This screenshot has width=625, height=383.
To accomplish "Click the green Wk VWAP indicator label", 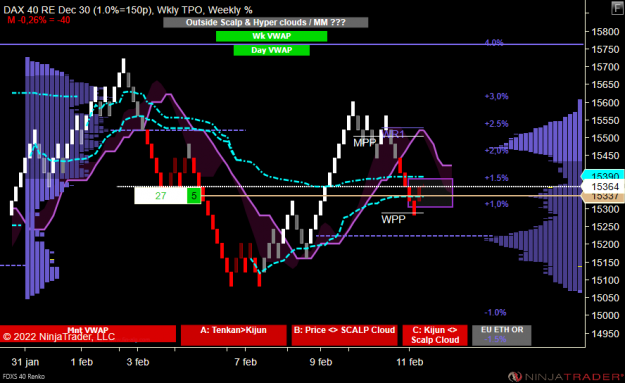I will (x=271, y=36).
